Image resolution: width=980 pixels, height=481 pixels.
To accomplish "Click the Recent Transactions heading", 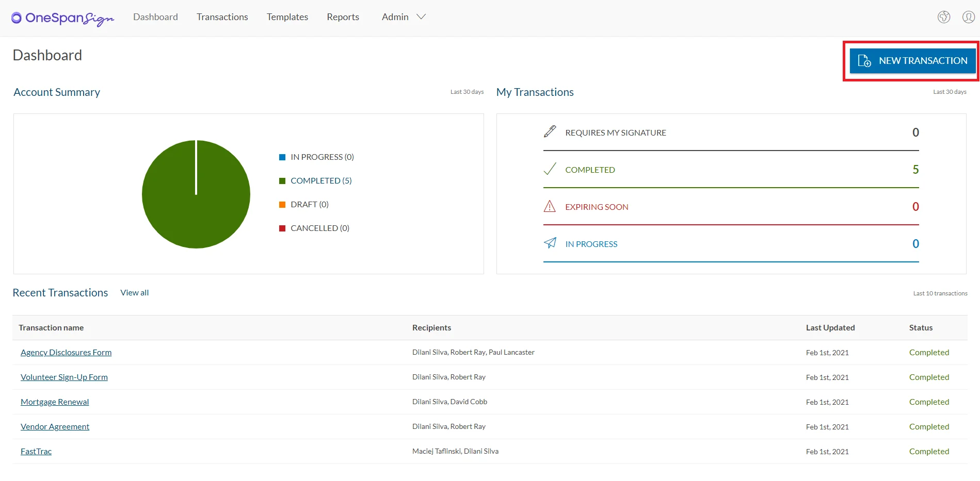I will (x=60, y=293).
